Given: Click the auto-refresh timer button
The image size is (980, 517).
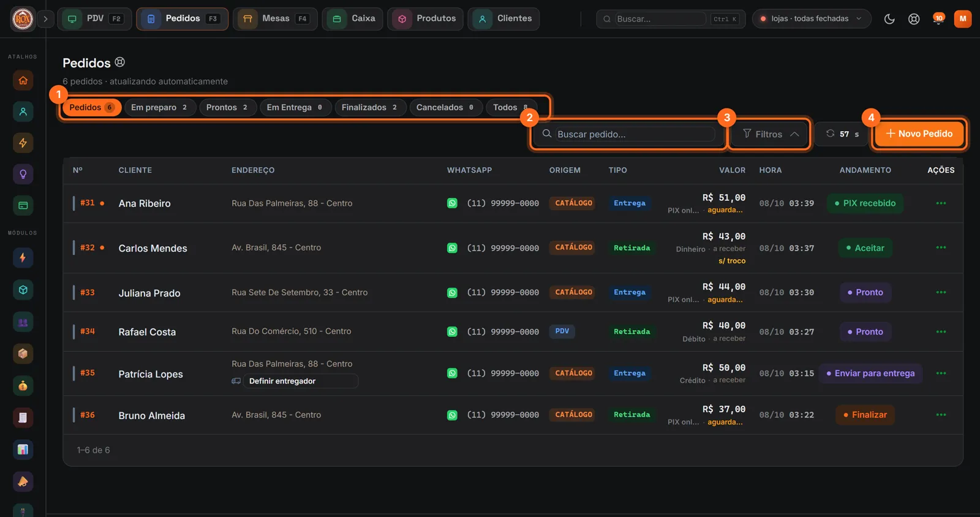Looking at the screenshot, I should 842,134.
